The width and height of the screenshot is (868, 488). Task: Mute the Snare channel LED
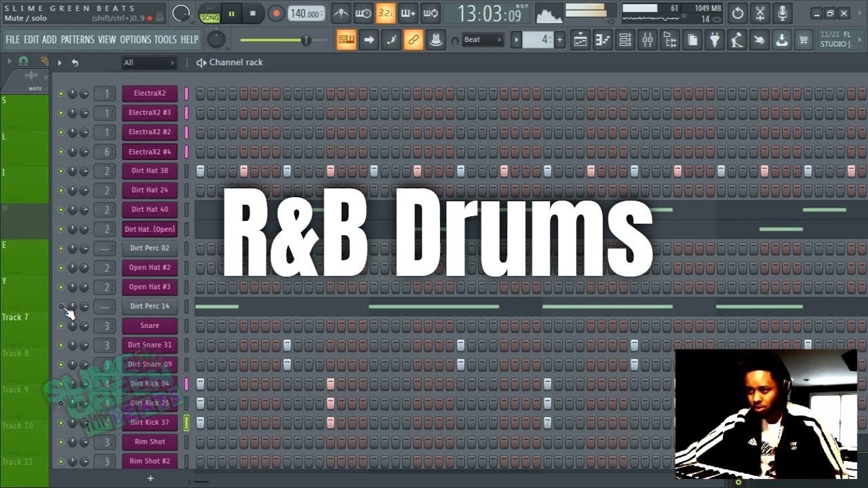(x=60, y=326)
